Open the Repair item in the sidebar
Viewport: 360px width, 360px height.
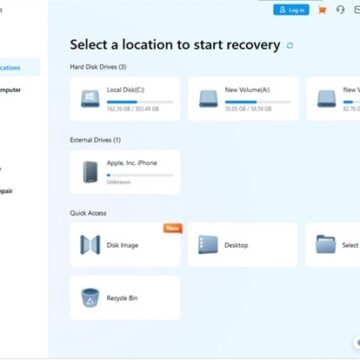pyautogui.click(x=7, y=191)
